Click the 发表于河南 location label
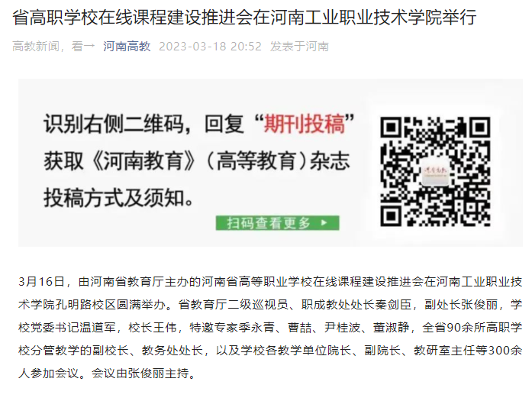Screen dimensions: 532x398 click(300, 46)
